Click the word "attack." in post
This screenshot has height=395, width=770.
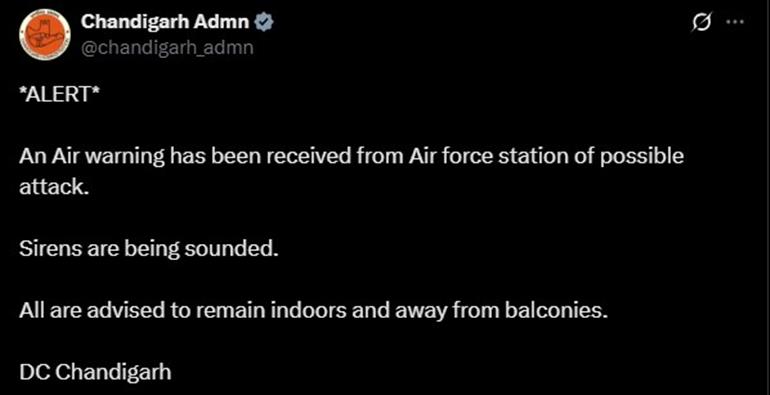(x=55, y=188)
